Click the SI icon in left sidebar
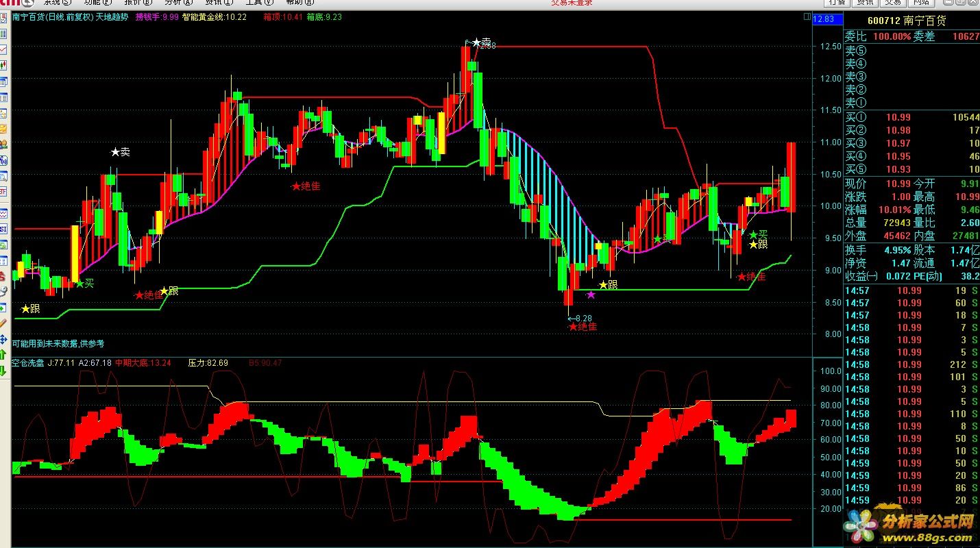Image resolution: width=980 pixels, height=548 pixels. point(3,228)
